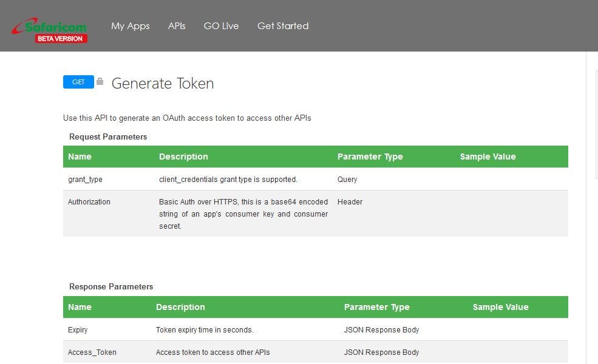
Task: Click the Name column header in Request Parameters
Action: (x=80, y=156)
